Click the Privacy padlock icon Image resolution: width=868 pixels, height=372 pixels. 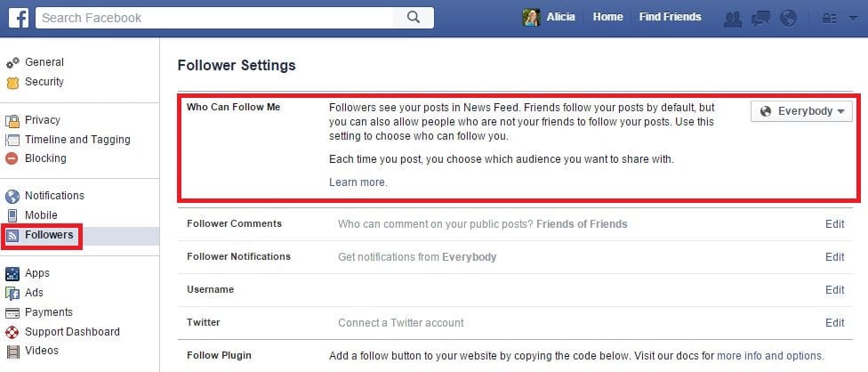tap(12, 120)
